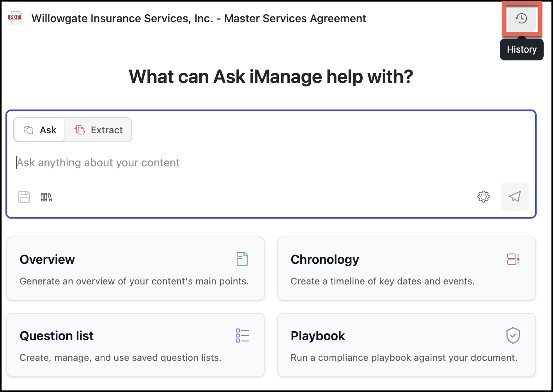Viewport: 553px width, 392px height.
Task: Click the shield check icon on the Playbook card
Action: click(513, 335)
